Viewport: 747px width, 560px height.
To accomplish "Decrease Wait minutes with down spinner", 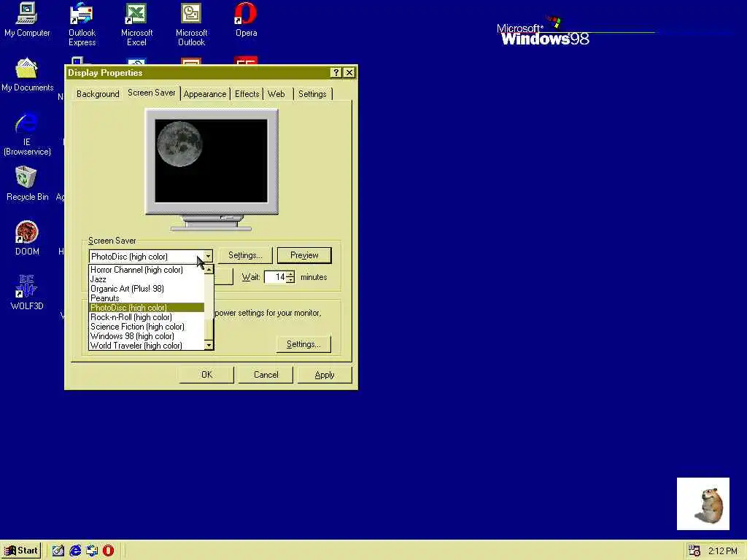I will pos(290,281).
